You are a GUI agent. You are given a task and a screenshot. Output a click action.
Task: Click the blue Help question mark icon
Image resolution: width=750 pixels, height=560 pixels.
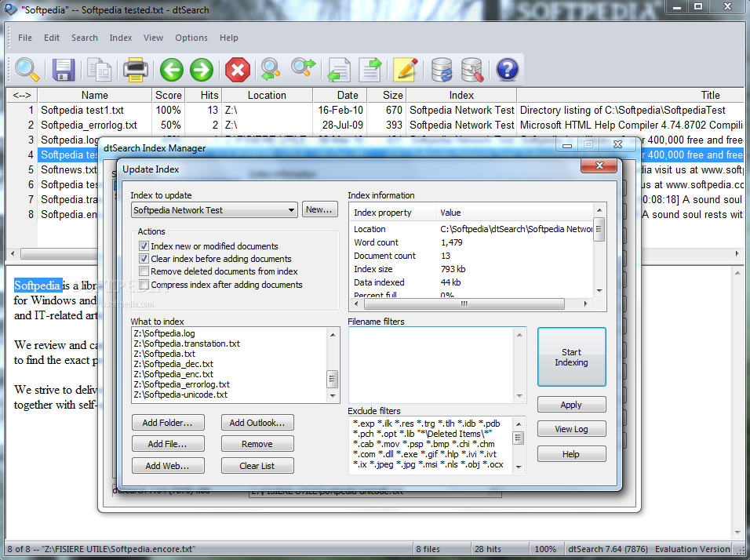pos(507,70)
